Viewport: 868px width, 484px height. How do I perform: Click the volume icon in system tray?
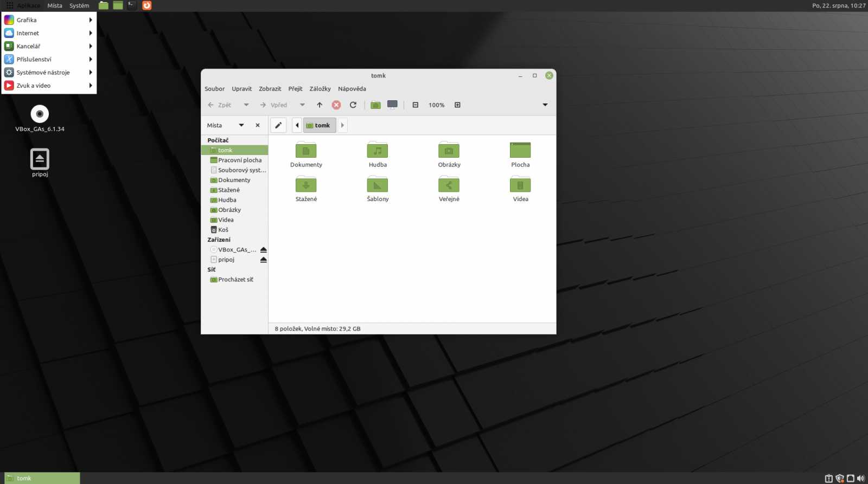pos(860,479)
